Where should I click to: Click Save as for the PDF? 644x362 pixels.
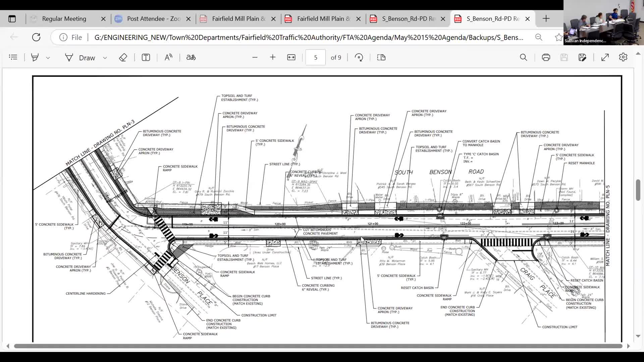point(583,57)
